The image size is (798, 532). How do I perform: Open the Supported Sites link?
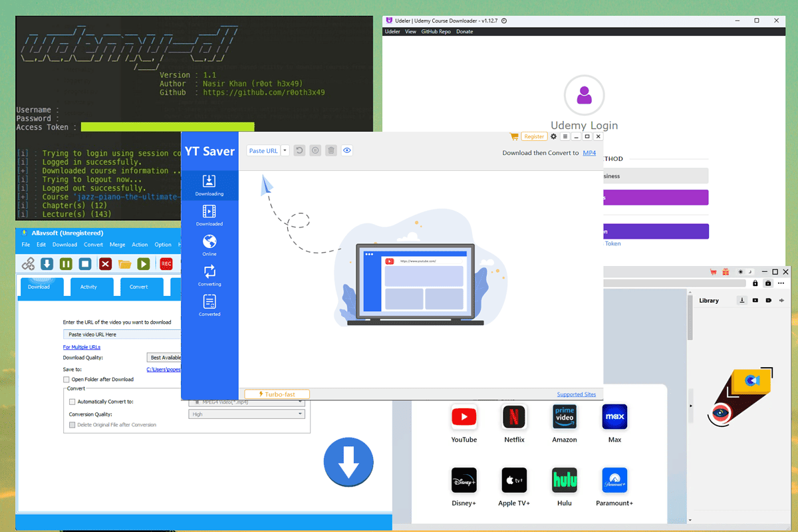tap(576, 394)
